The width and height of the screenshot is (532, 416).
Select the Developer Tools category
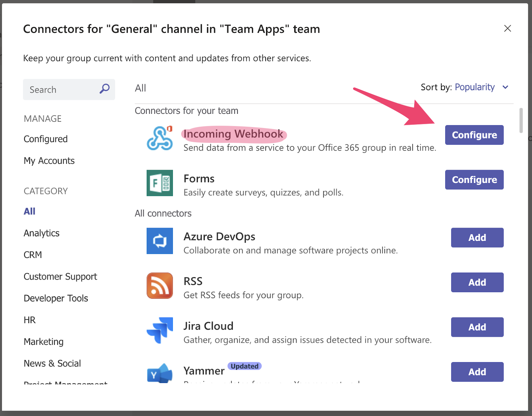tap(56, 298)
